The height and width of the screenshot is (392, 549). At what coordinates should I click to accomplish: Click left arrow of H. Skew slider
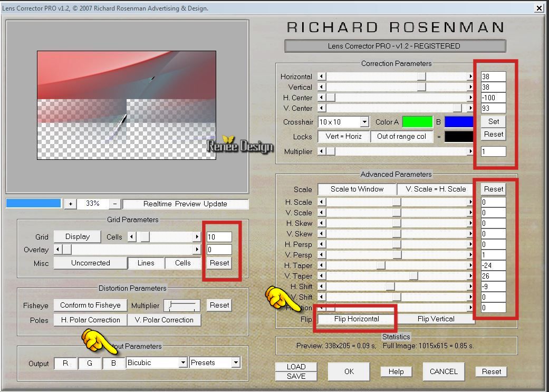coord(321,223)
